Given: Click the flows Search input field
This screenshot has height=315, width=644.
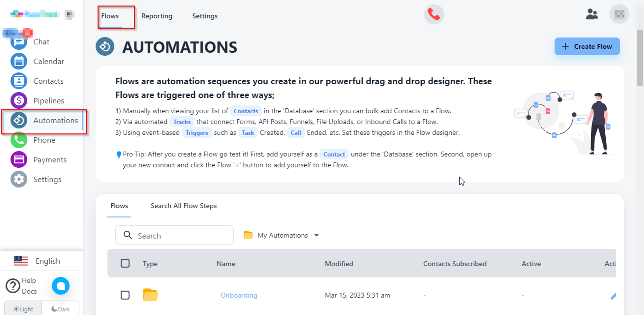Looking at the screenshot, I should (x=180, y=236).
